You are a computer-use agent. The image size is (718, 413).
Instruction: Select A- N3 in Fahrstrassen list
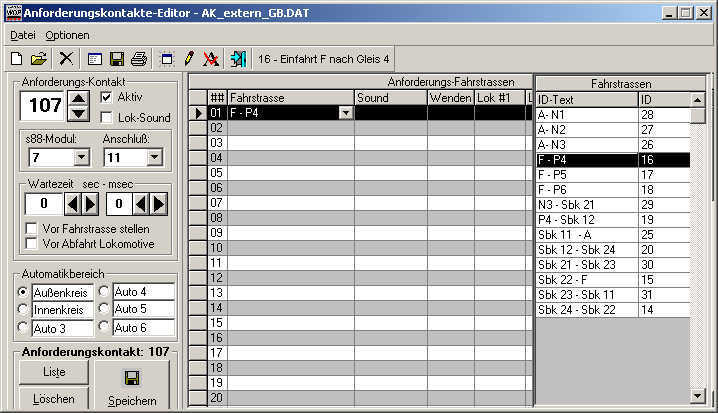613,145
